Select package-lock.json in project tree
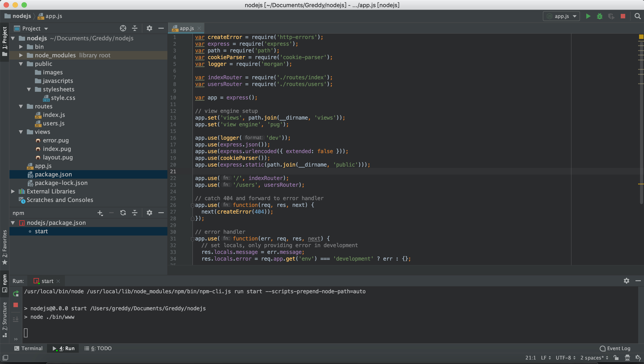644x364 pixels. (61, 183)
